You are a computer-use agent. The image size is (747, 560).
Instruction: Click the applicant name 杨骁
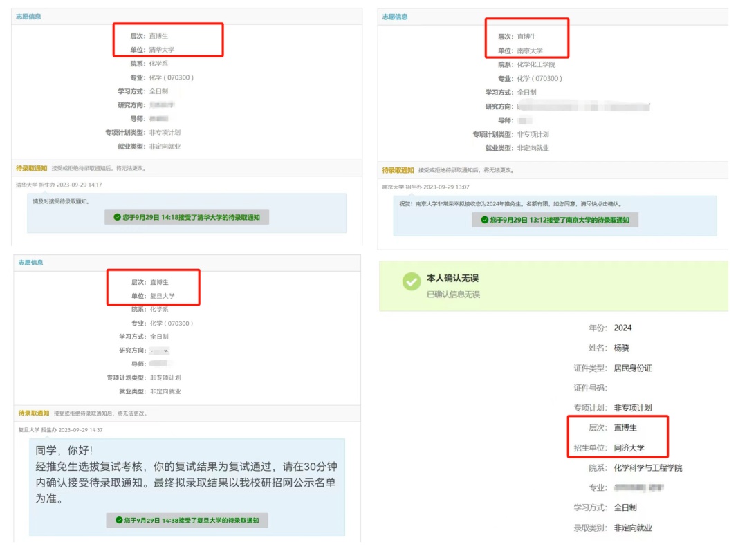coord(622,348)
